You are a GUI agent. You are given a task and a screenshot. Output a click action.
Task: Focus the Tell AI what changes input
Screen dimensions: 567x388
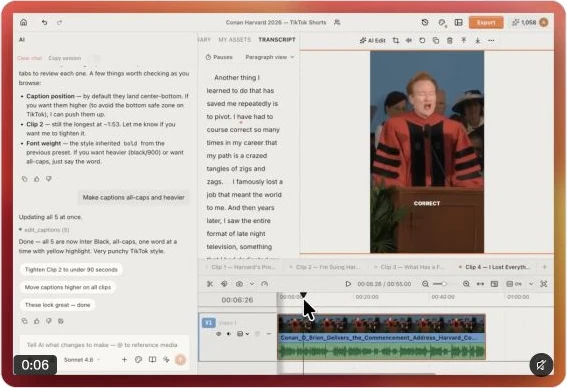(x=102, y=345)
